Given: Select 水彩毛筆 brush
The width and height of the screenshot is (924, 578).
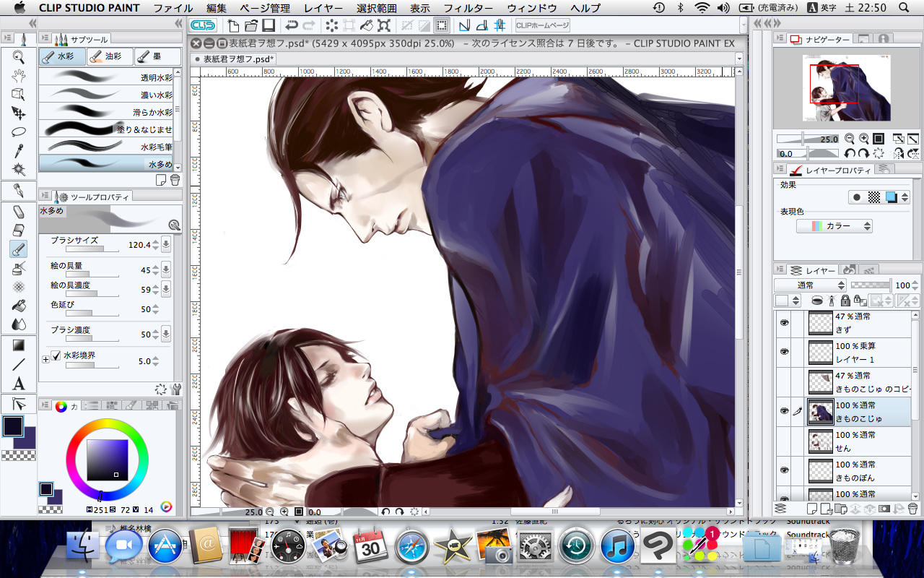Looking at the screenshot, I should (x=106, y=147).
